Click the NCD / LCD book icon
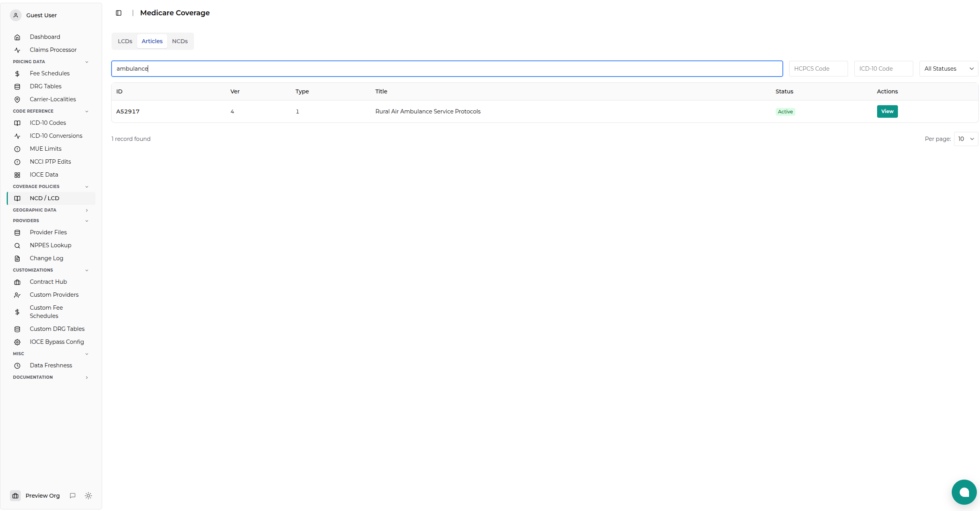The image size is (980, 511). pyautogui.click(x=17, y=199)
